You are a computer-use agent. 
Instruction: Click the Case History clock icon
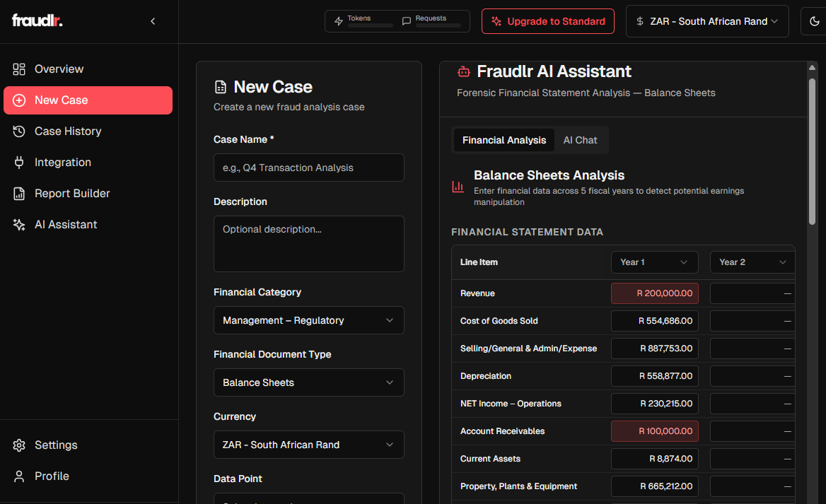[19, 131]
